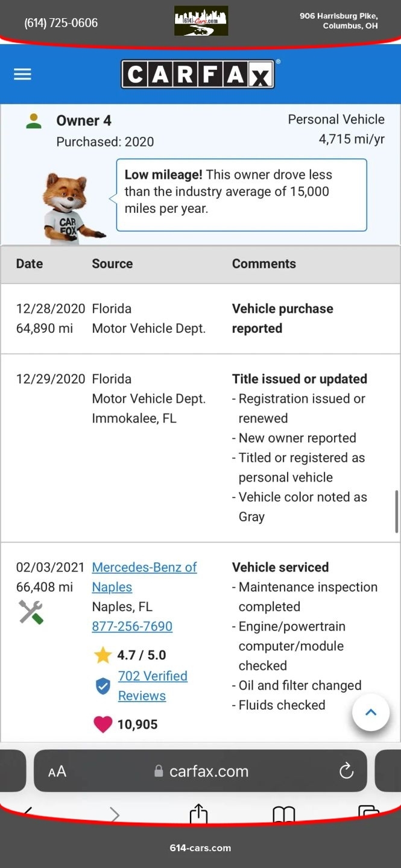The image size is (401, 868).
Task: Open the hamburger menu
Action: coord(22,74)
